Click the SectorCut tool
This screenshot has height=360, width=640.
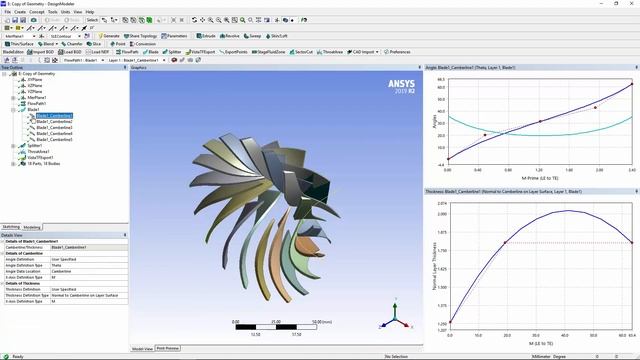pos(301,52)
